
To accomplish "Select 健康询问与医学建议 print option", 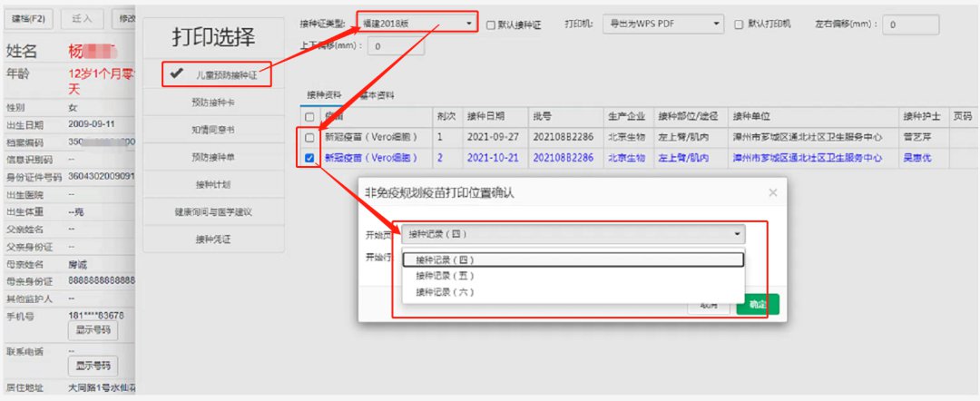I will pyautogui.click(x=214, y=212).
